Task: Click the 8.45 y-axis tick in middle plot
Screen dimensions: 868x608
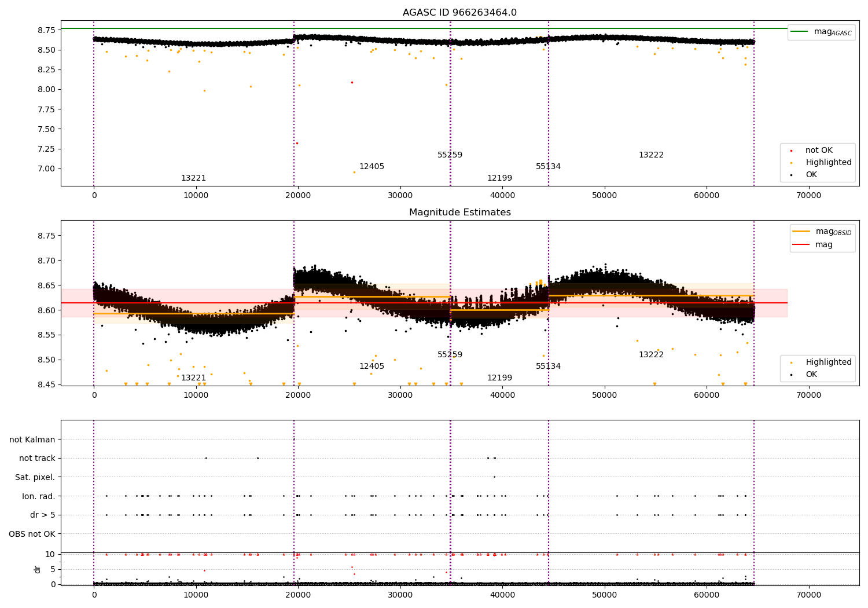Action: [x=46, y=385]
